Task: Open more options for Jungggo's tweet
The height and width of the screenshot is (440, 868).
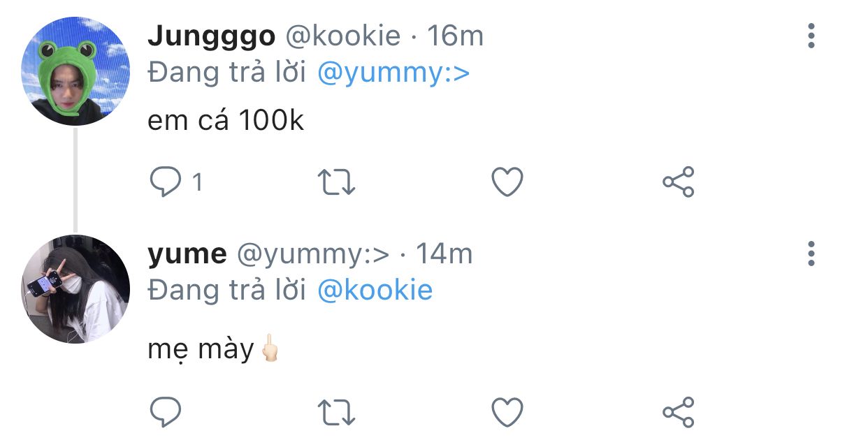Action: click(811, 36)
